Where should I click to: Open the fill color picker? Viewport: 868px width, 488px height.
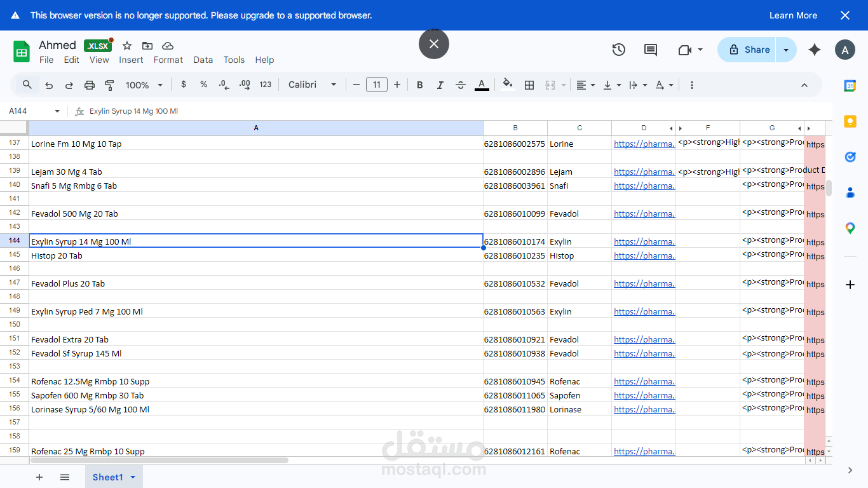(507, 85)
